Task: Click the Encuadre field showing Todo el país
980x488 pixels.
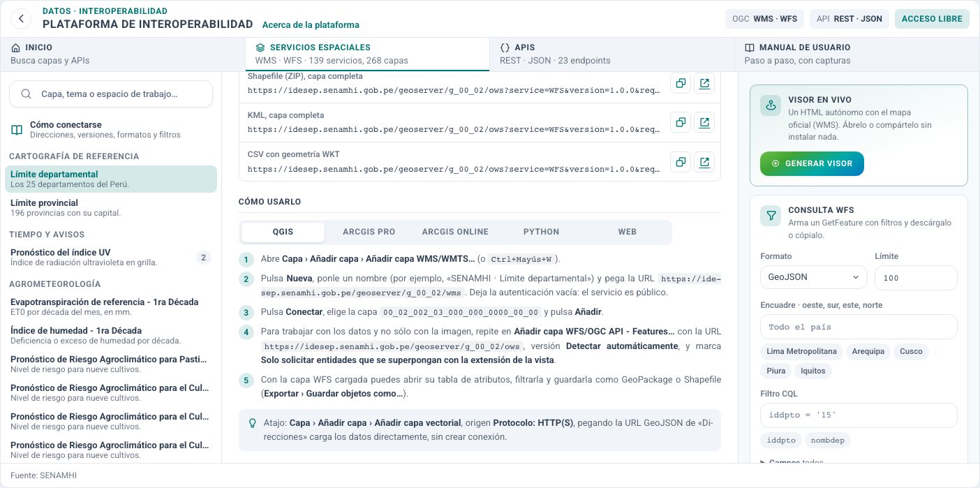Action: click(x=859, y=327)
